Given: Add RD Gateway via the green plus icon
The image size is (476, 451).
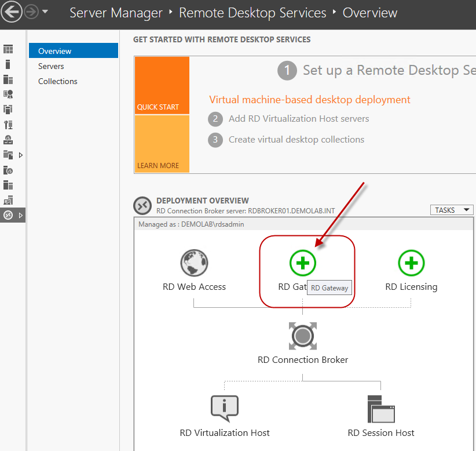Looking at the screenshot, I should tap(303, 263).
